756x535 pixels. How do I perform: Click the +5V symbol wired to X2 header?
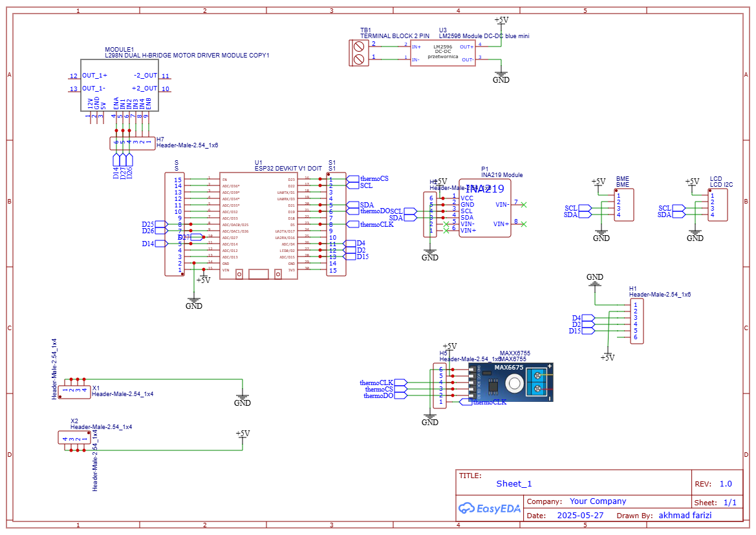pos(243,435)
